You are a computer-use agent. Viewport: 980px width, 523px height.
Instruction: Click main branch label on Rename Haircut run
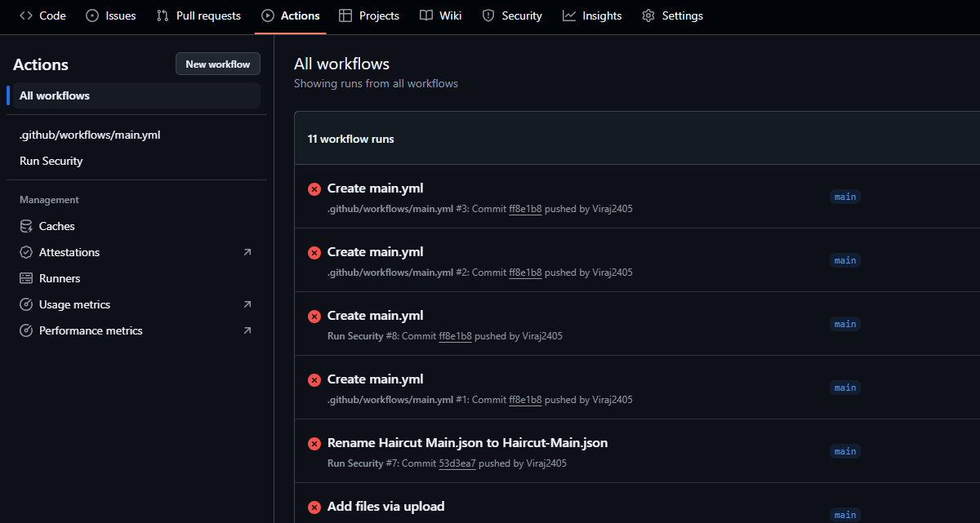pyautogui.click(x=845, y=451)
